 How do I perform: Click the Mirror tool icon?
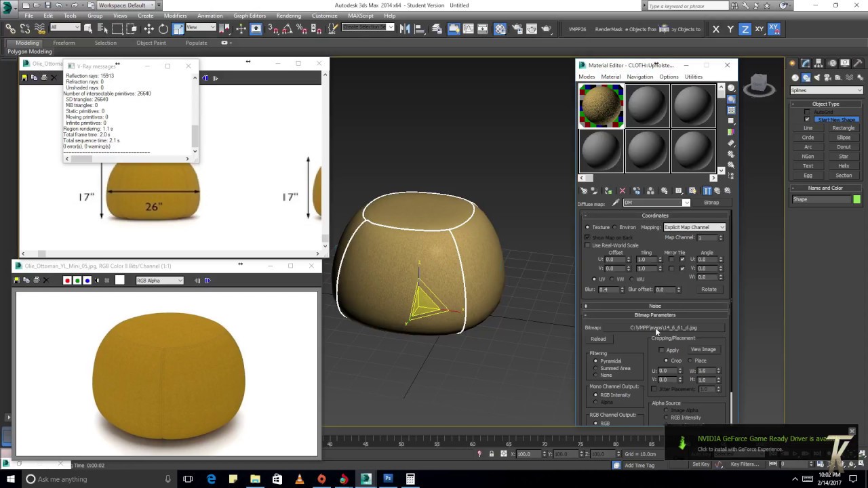(x=405, y=29)
